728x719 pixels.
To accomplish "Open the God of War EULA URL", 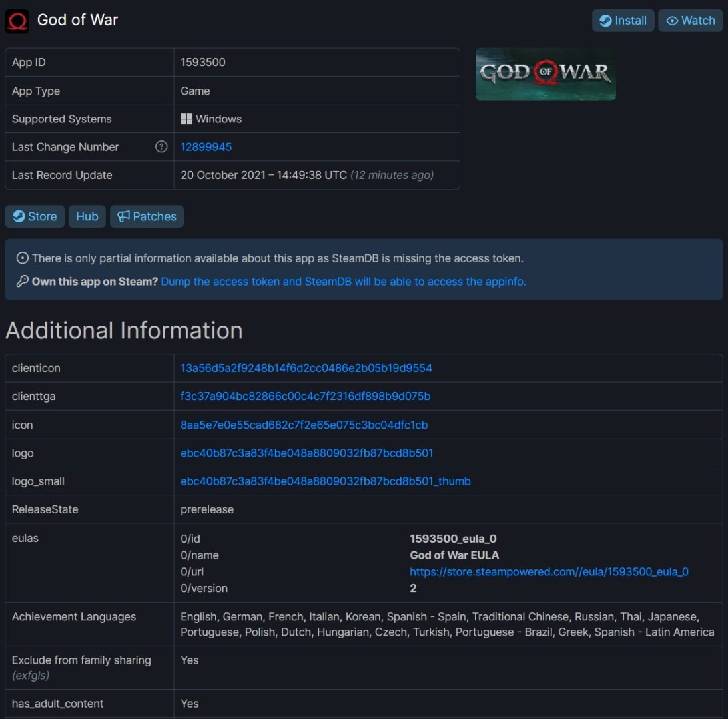I will click(549, 572).
